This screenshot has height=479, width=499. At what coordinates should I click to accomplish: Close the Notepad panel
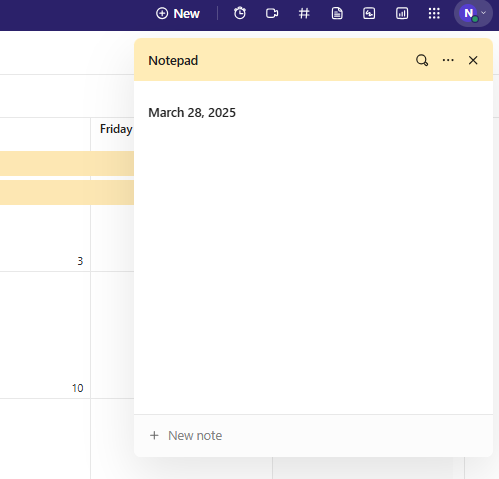coord(473,60)
